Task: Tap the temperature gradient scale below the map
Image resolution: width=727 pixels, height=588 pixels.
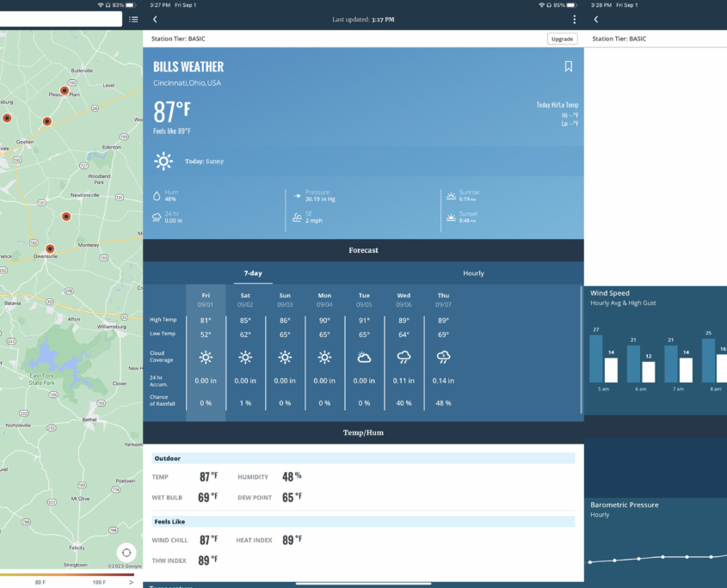Action: tap(69, 576)
